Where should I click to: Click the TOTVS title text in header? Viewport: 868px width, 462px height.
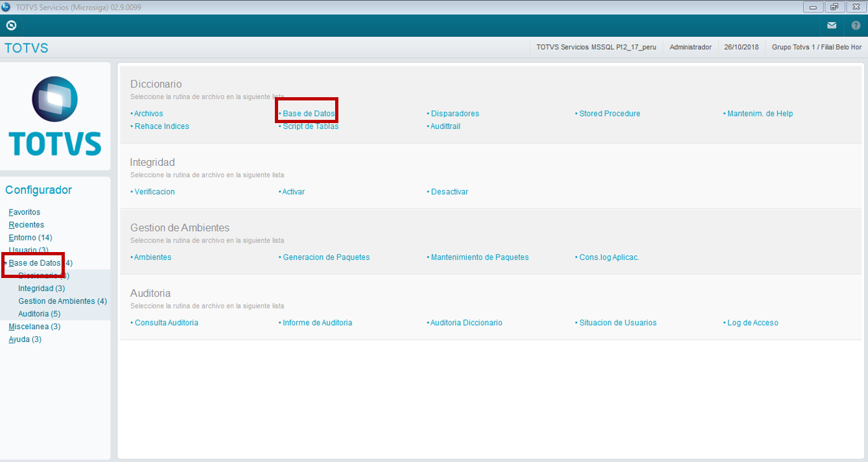(x=26, y=48)
